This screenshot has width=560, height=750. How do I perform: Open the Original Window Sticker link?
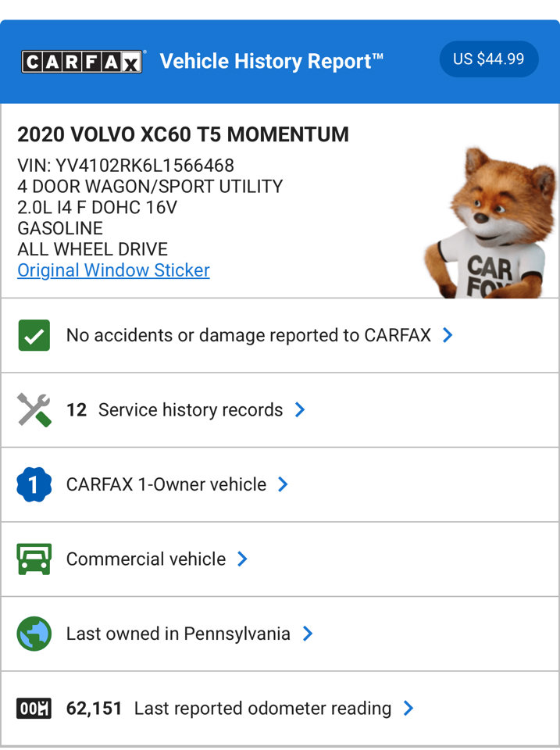point(112,270)
